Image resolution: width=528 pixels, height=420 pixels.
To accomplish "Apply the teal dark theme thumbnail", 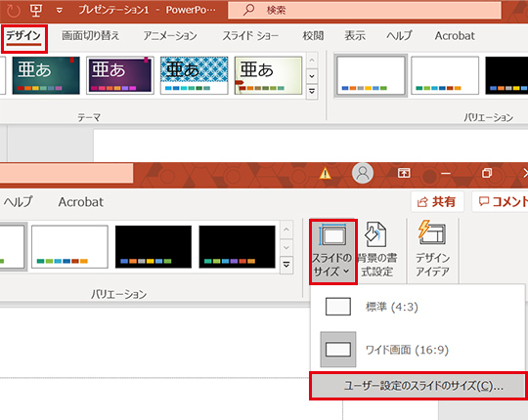I will (x=46, y=75).
